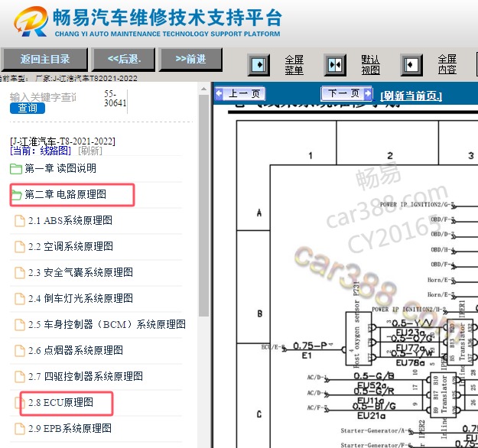Open 2.9 EPB系统原理图

point(70,428)
